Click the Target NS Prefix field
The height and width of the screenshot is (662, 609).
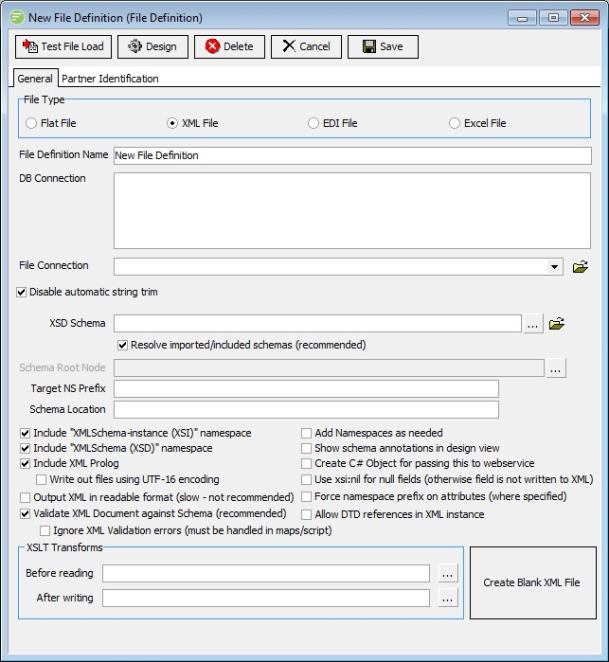[x=306, y=389]
